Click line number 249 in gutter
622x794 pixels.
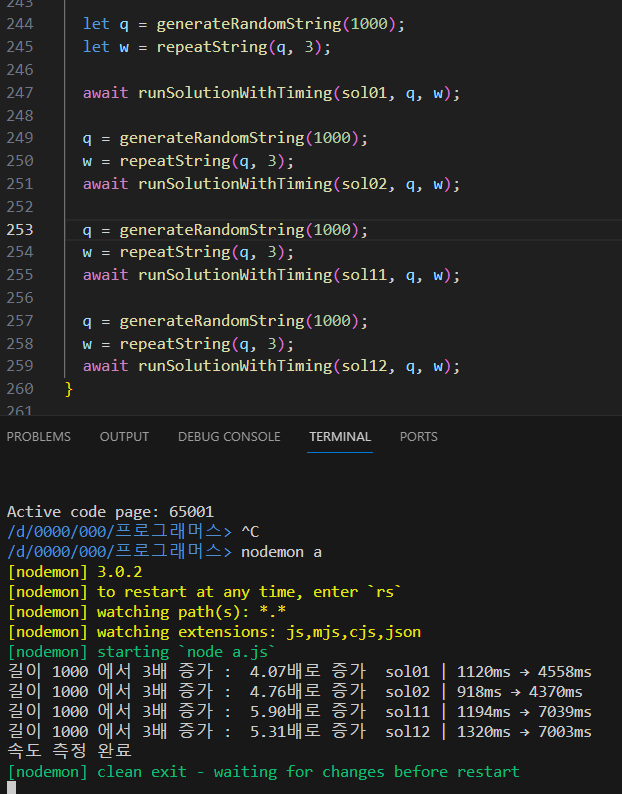coord(20,138)
